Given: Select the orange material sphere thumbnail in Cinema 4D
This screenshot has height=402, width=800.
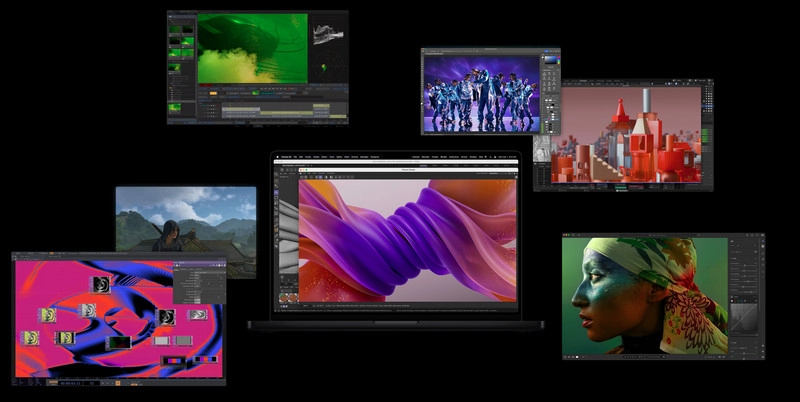Looking at the screenshot, I should coord(285,297).
